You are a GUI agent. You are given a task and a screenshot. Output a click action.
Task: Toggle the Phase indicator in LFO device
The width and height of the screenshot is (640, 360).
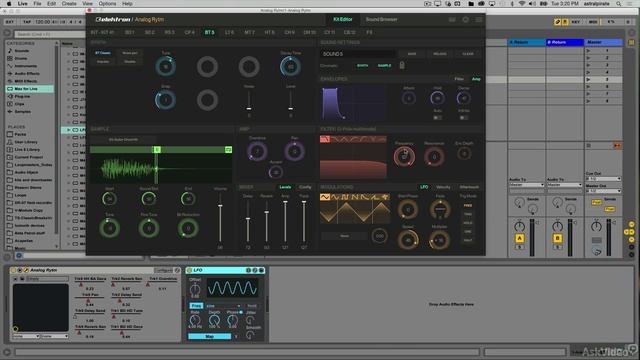click(241, 312)
